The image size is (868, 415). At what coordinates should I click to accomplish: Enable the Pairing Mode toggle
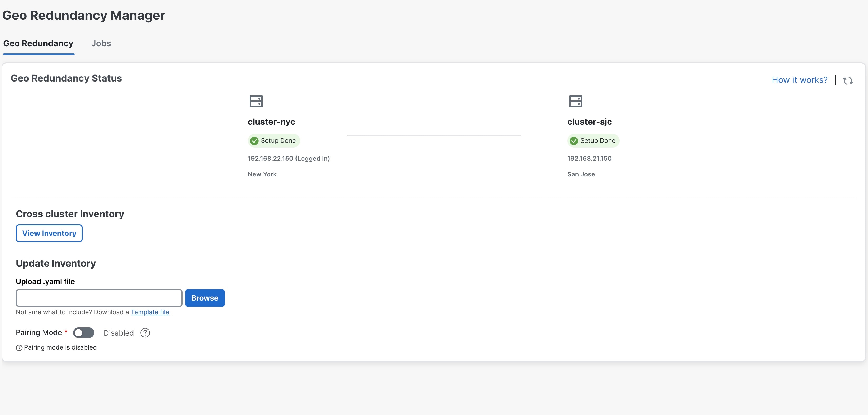tap(83, 332)
